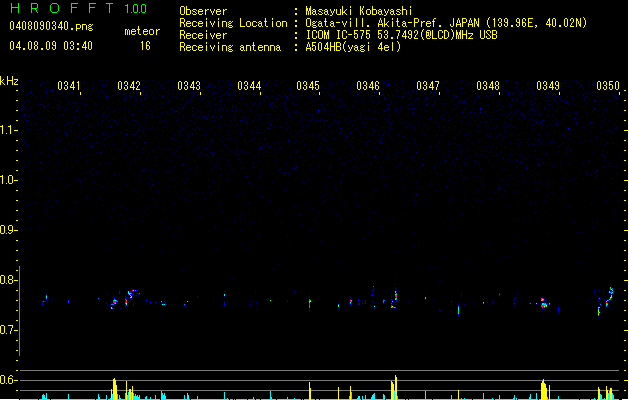Click the 0.8 kHz frequency label
This screenshot has height=400, width=629.
click(8, 280)
